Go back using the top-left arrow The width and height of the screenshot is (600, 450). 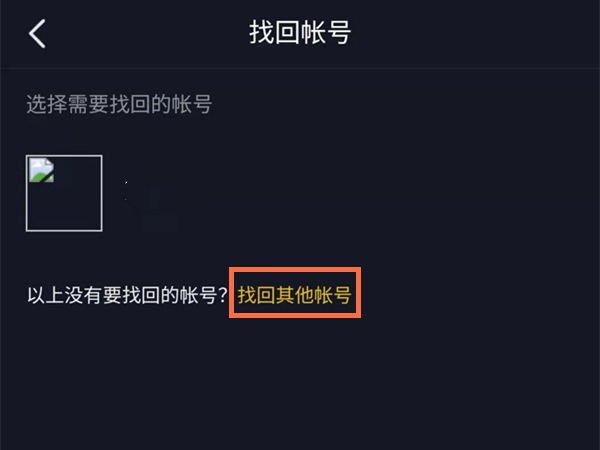pos(37,33)
